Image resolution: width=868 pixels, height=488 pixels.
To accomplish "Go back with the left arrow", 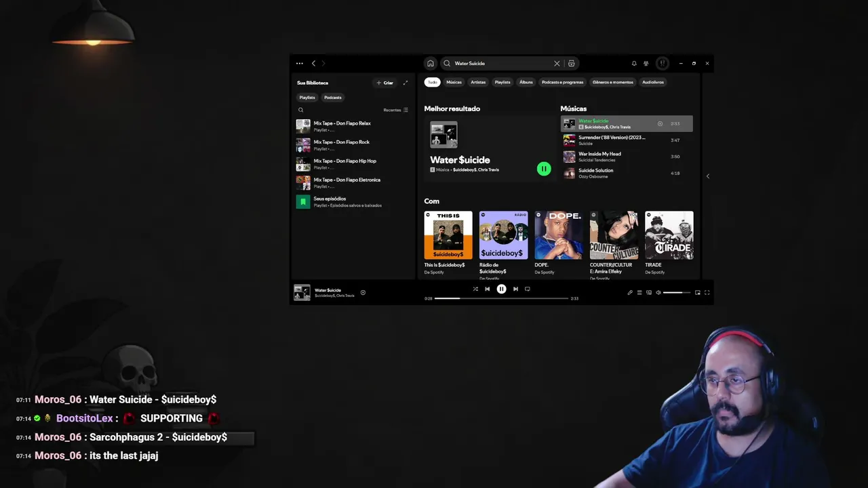I will [313, 63].
